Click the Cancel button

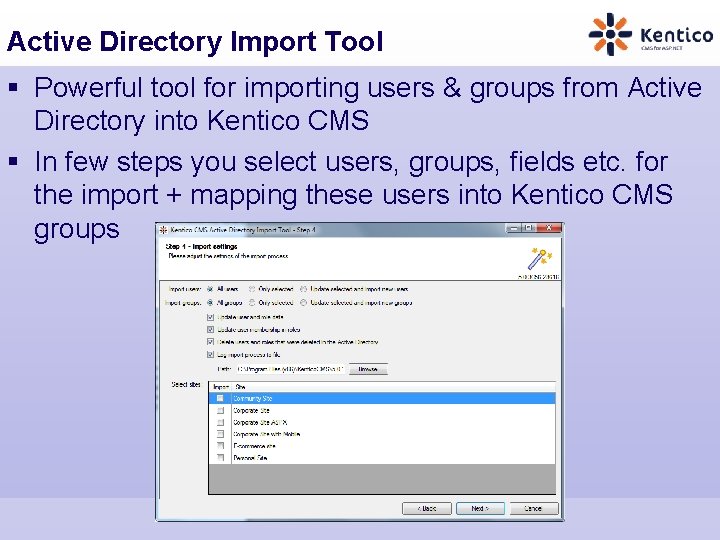[534, 508]
